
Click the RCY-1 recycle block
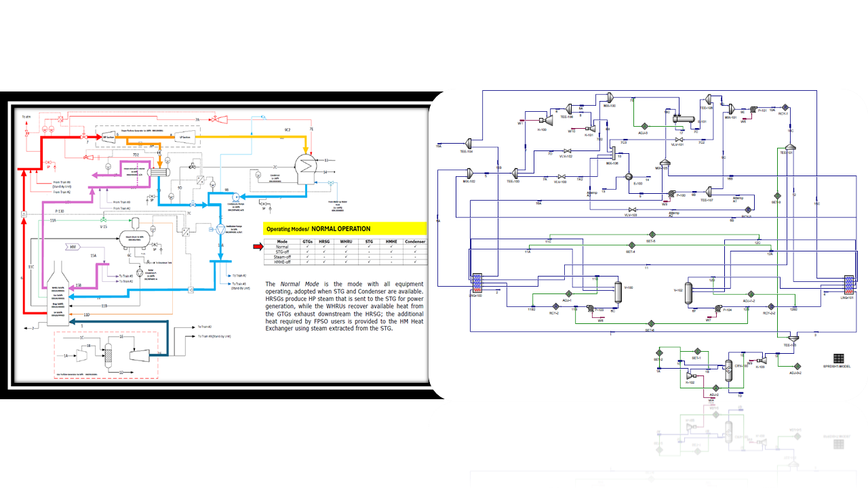pyautogui.click(x=785, y=107)
